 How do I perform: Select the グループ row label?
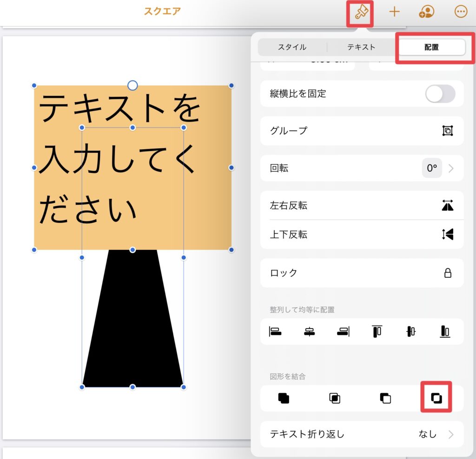tap(288, 131)
